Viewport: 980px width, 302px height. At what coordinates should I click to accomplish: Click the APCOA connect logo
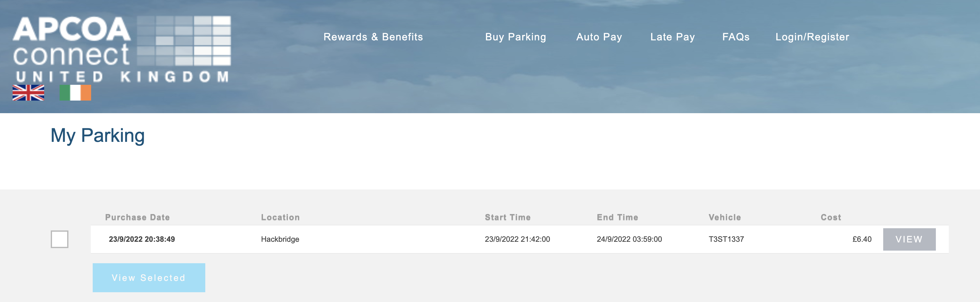coord(122,49)
